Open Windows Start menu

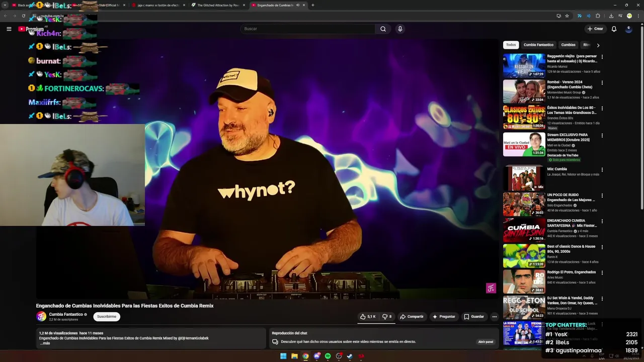coord(283,356)
